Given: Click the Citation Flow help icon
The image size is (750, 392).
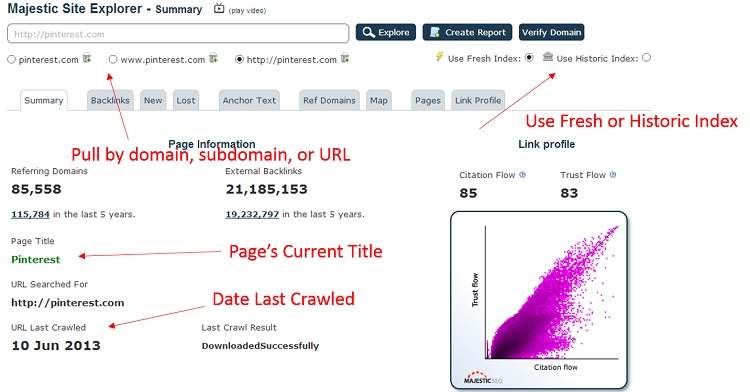Looking at the screenshot, I should (522, 174).
